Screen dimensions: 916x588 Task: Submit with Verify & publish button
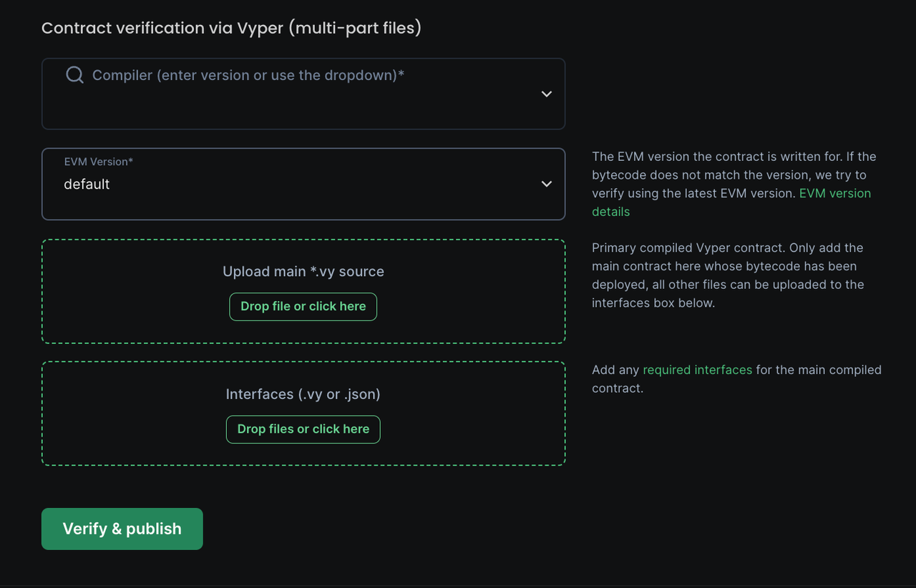(x=122, y=529)
